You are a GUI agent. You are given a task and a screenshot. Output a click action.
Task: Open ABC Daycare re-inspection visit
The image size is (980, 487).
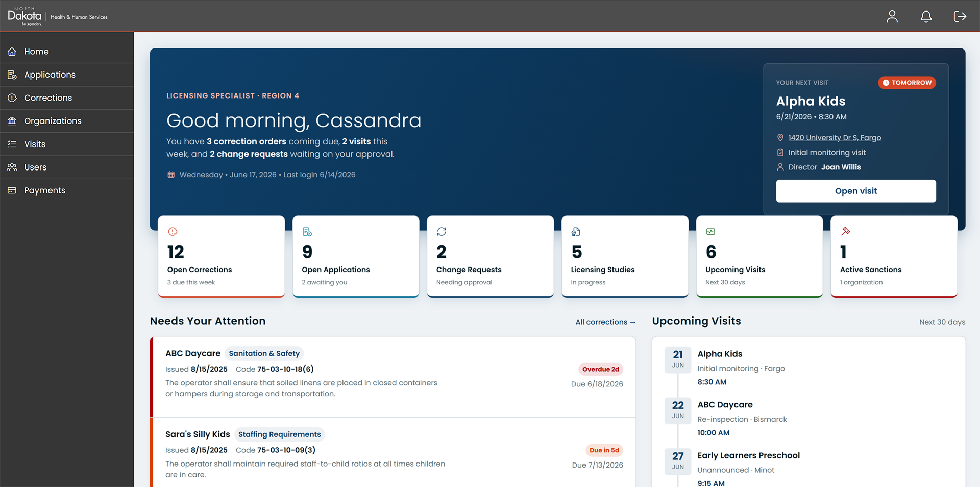pos(725,405)
